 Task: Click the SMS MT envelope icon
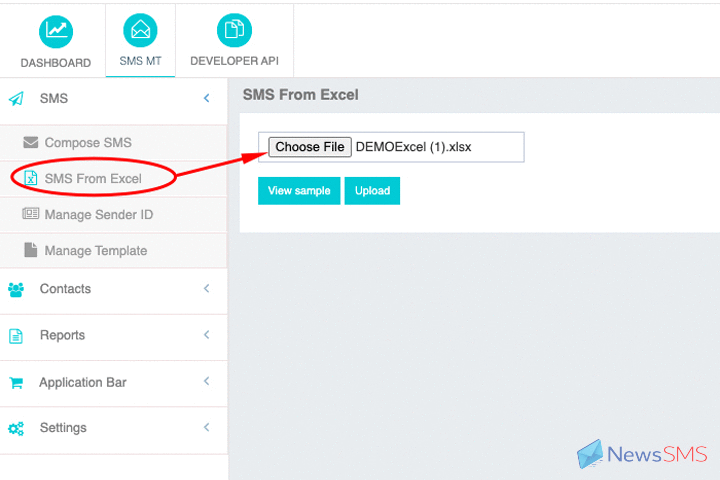(139, 30)
